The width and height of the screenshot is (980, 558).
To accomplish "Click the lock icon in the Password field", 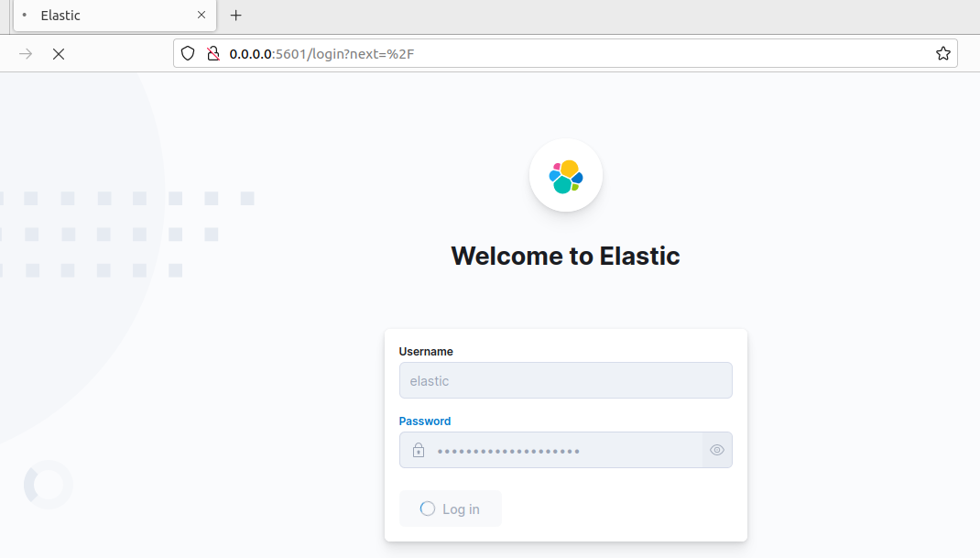I will click(x=419, y=450).
